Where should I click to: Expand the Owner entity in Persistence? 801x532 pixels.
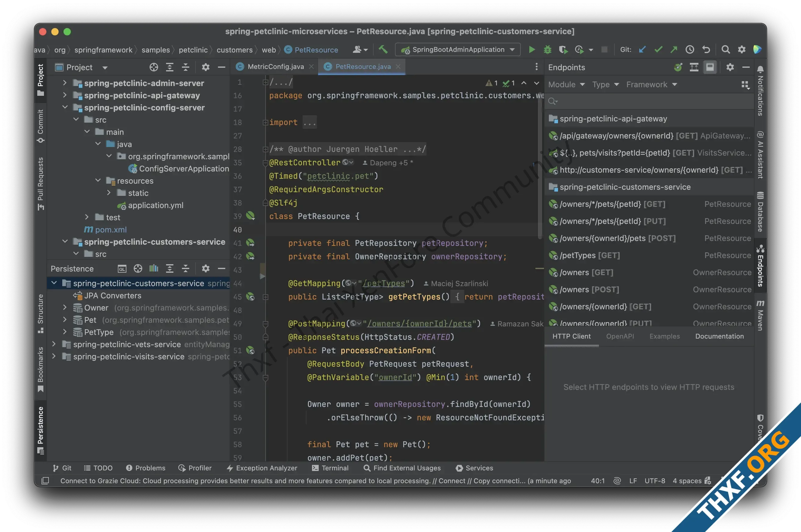click(65, 307)
